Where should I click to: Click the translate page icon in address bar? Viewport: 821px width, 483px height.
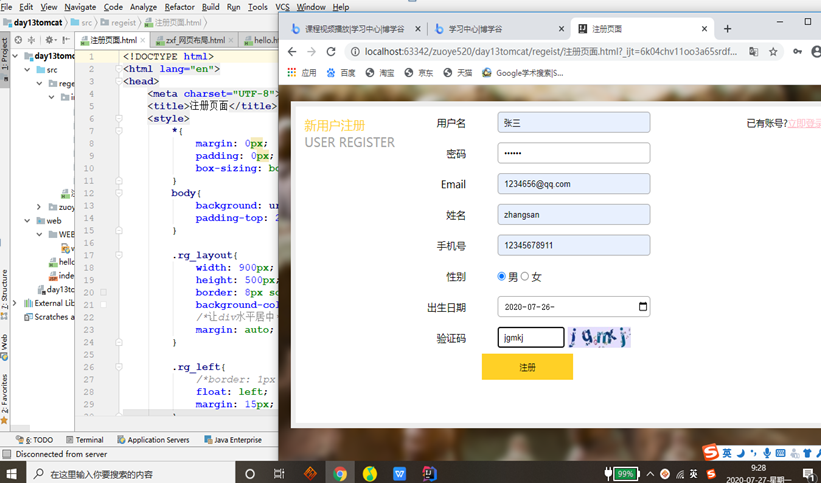click(753, 52)
